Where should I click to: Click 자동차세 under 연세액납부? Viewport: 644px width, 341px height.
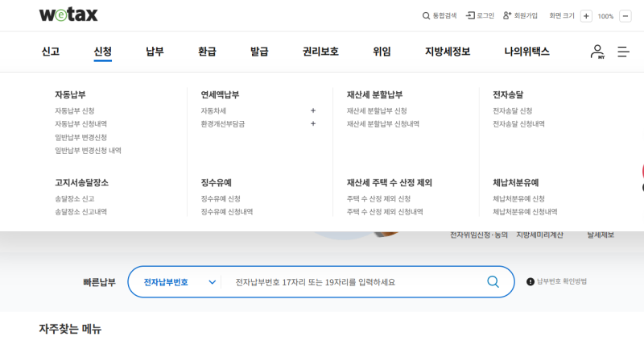[x=213, y=111]
